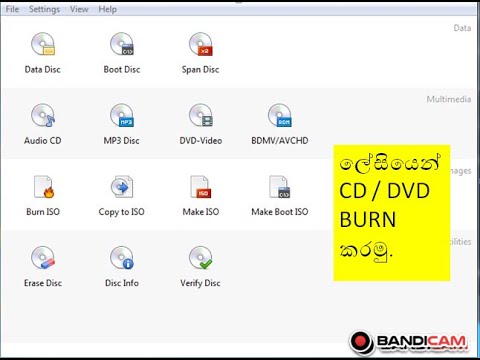Viewport: 480px width, 360px height.
Task: Click the "MP3 Disc" label
Action: [x=121, y=141]
